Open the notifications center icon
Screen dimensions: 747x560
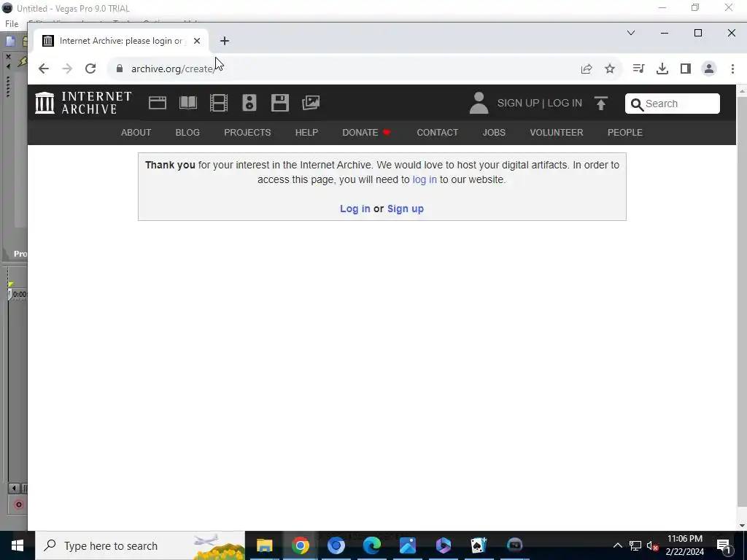(724, 545)
